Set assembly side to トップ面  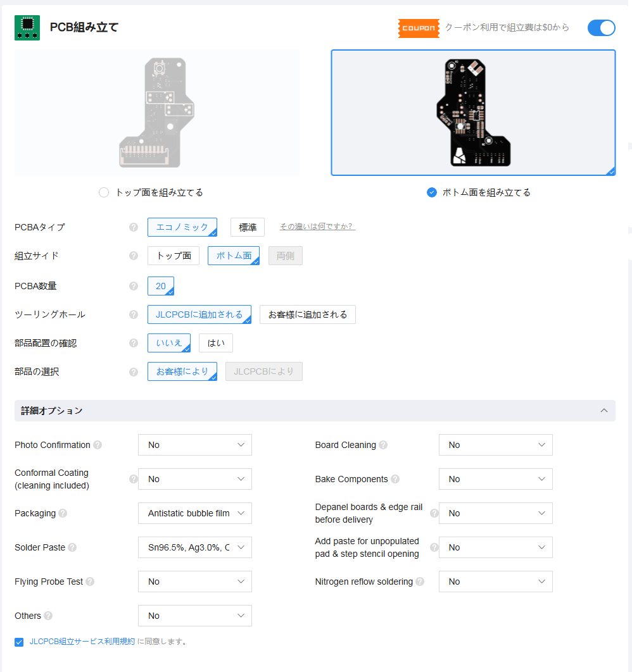click(x=174, y=256)
